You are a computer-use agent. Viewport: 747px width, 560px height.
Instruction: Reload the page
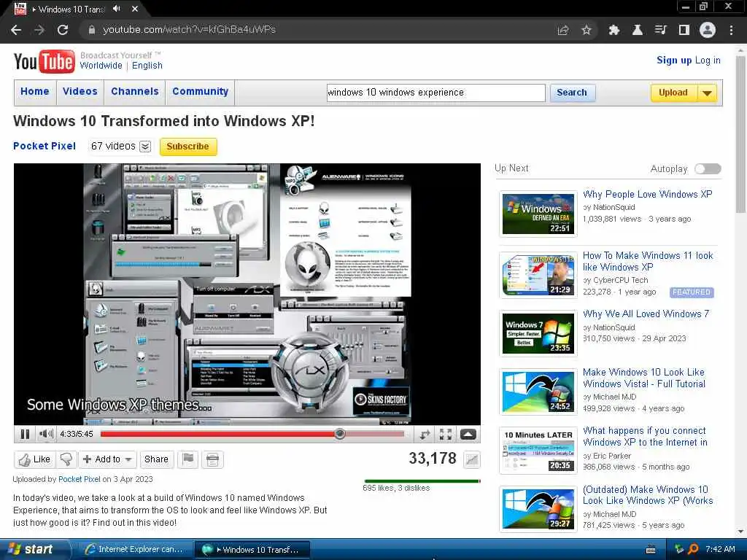63,30
